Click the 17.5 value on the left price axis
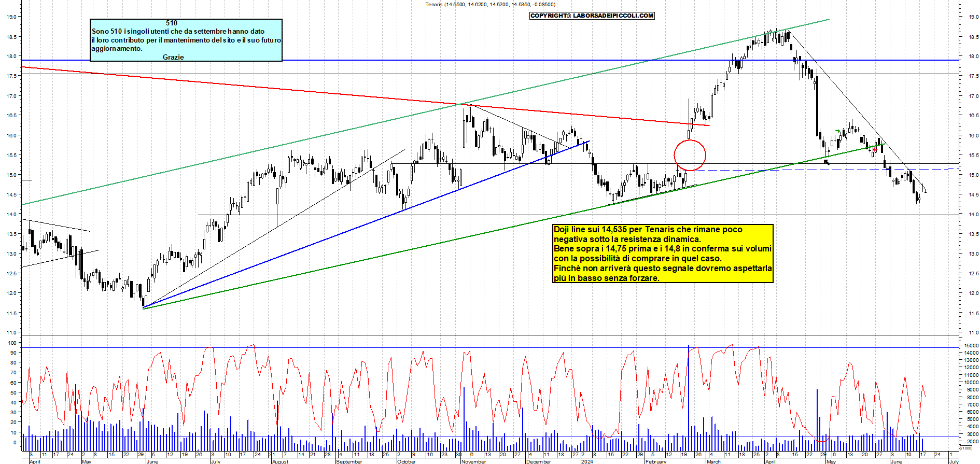 11,76
